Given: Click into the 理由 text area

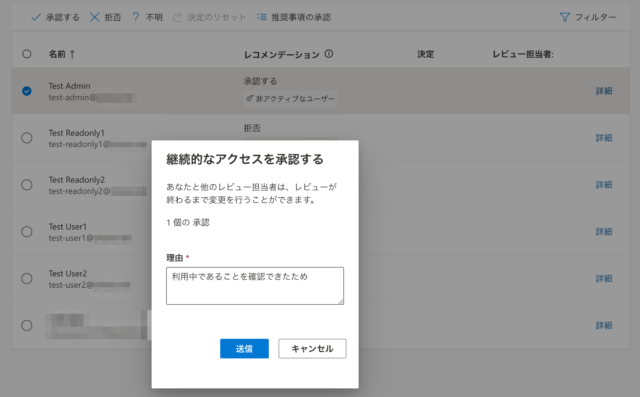Looking at the screenshot, I should (x=255, y=286).
